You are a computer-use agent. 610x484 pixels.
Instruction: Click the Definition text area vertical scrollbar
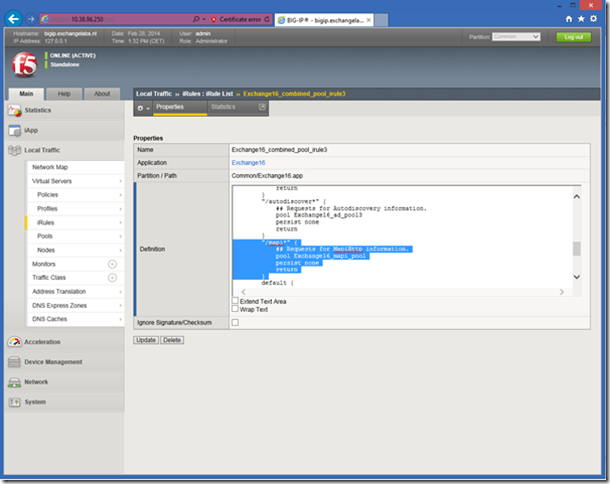(x=575, y=248)
